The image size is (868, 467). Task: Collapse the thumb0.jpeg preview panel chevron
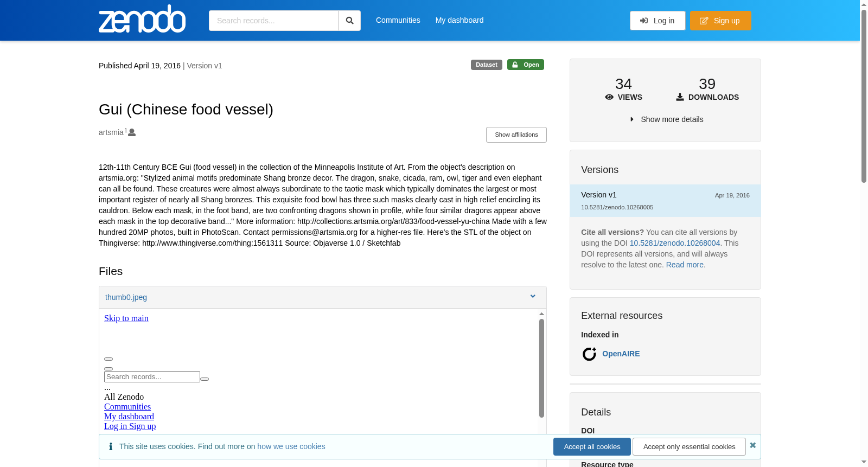(x=533, y=297)
